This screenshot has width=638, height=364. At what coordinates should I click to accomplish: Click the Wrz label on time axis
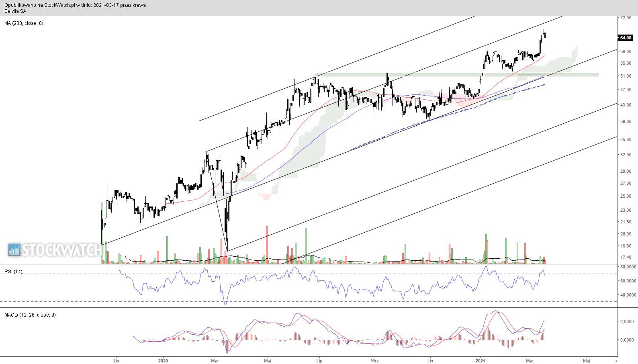375,360
